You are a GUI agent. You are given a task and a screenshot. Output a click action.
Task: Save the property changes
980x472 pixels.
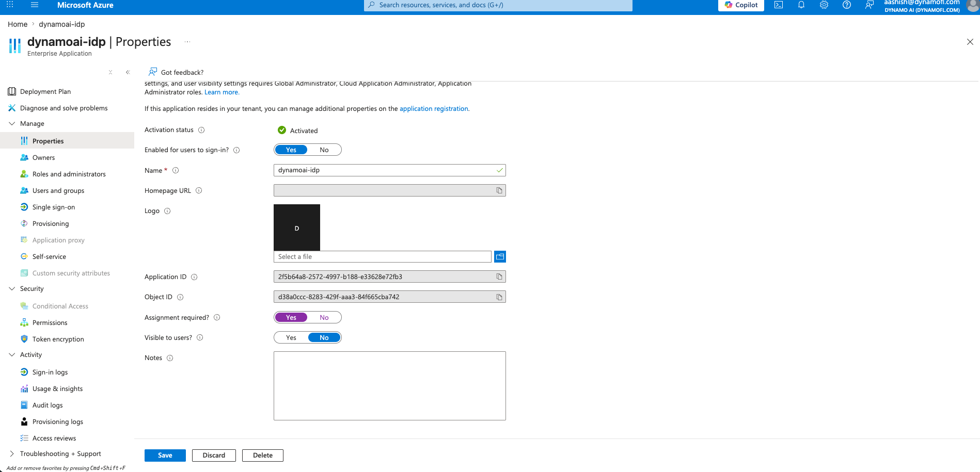pyautogui.click(x=165, y=455)
